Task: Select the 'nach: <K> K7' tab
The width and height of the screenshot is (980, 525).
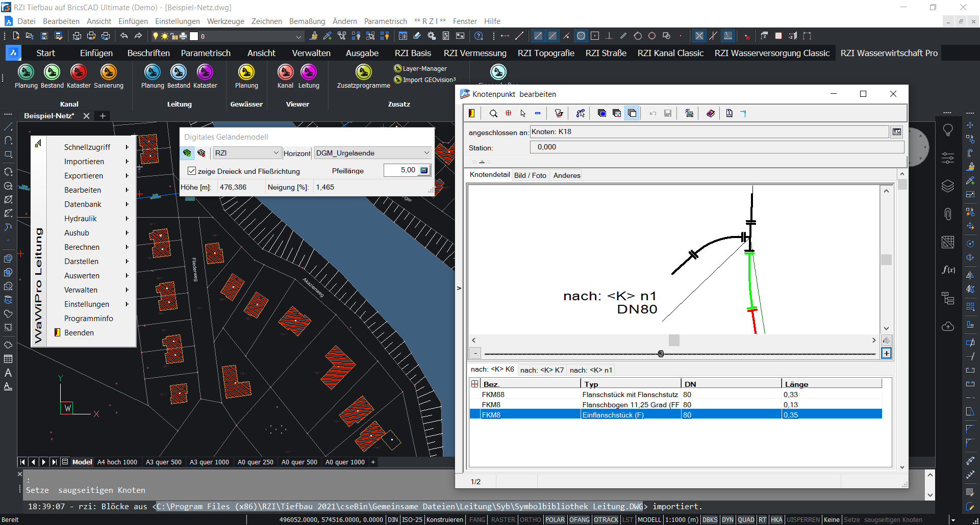Action: pyautogui.click(x=542, y=370)
